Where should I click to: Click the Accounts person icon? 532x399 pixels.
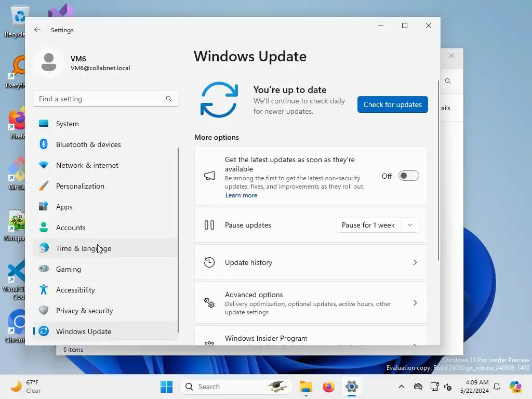44,228
